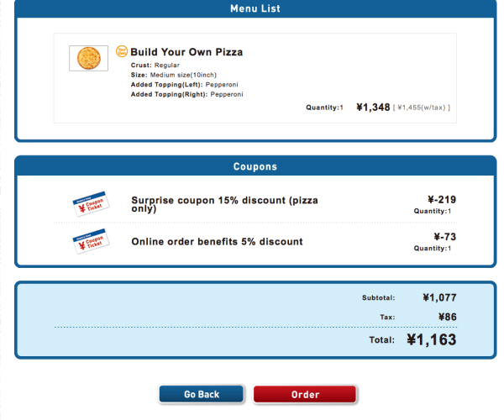Click the Menu List header bar
504x420 pixels.
point(255,8)
